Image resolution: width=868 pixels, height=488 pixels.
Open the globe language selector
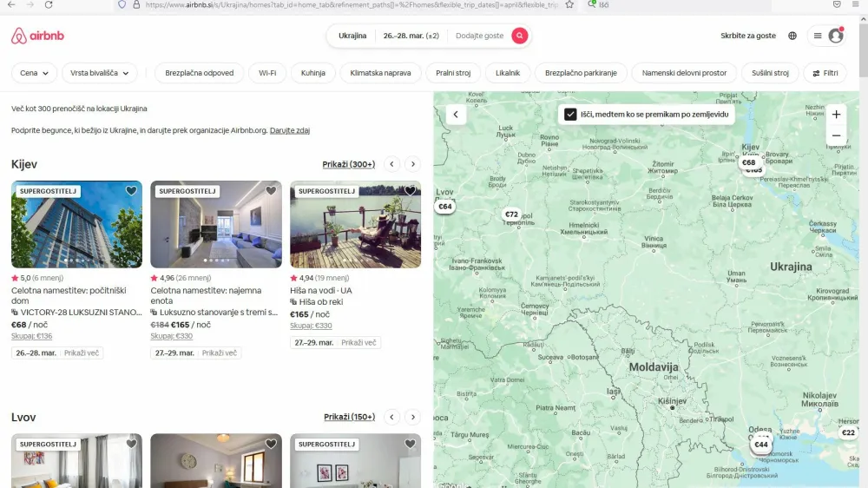pyautogui.click(x=792, y=36)
